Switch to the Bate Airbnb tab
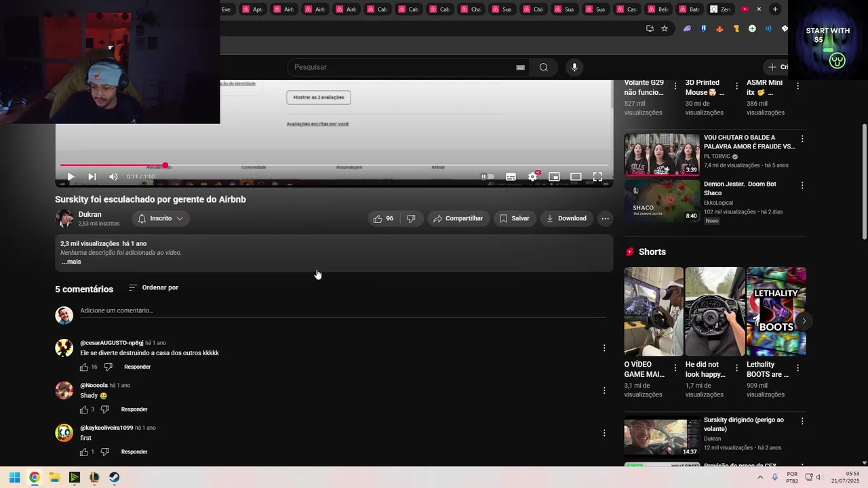 (689, 9)
